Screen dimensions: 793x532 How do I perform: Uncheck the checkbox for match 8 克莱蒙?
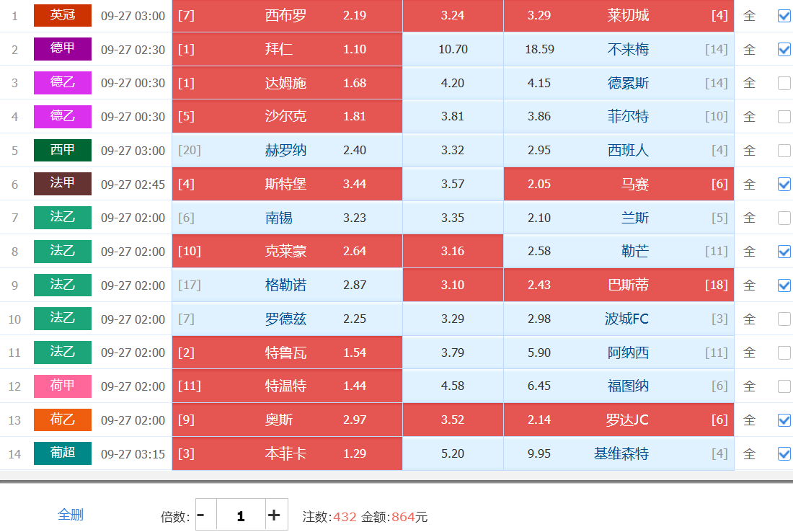coord(784,252)
